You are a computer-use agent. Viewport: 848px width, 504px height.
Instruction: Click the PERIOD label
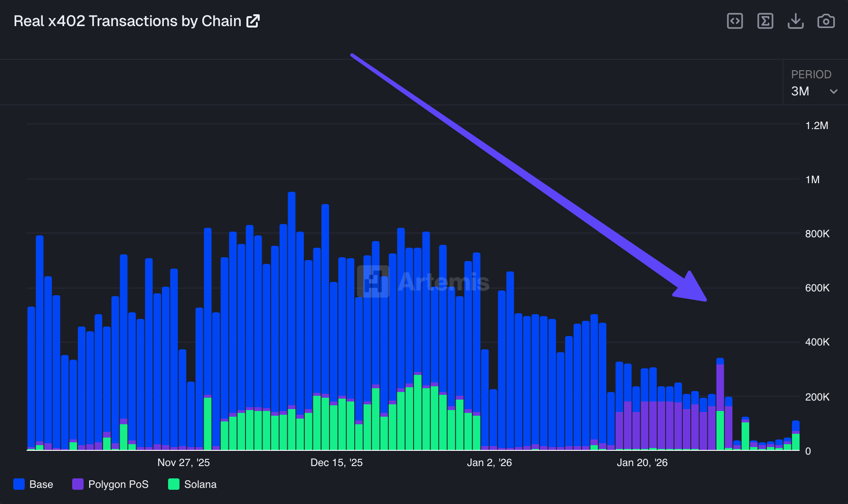pyautogui.click(x=811, y=74)
